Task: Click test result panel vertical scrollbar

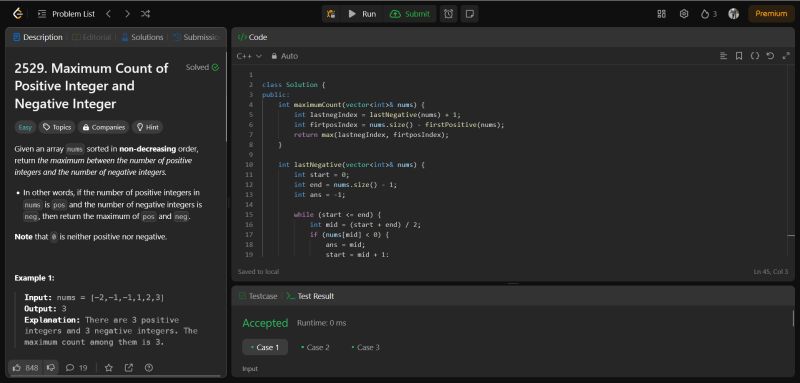Action: (793, 318)
